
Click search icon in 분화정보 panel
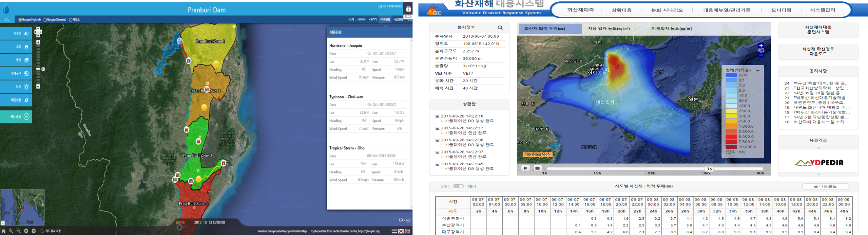[x=500, y=27]
